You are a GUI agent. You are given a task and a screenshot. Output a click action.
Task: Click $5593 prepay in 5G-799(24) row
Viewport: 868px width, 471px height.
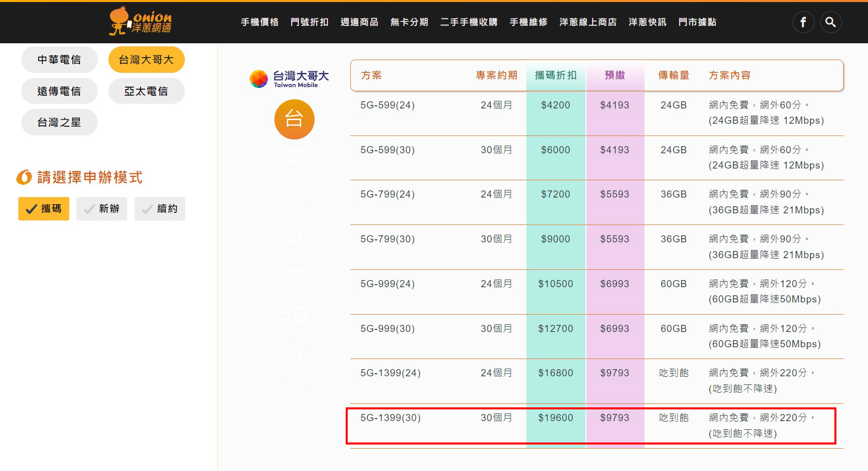614,194
